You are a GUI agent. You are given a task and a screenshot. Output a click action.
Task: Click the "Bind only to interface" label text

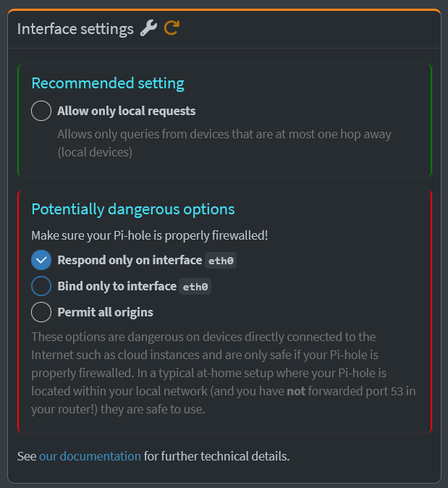pyautogui.click(x=117, y=286)
